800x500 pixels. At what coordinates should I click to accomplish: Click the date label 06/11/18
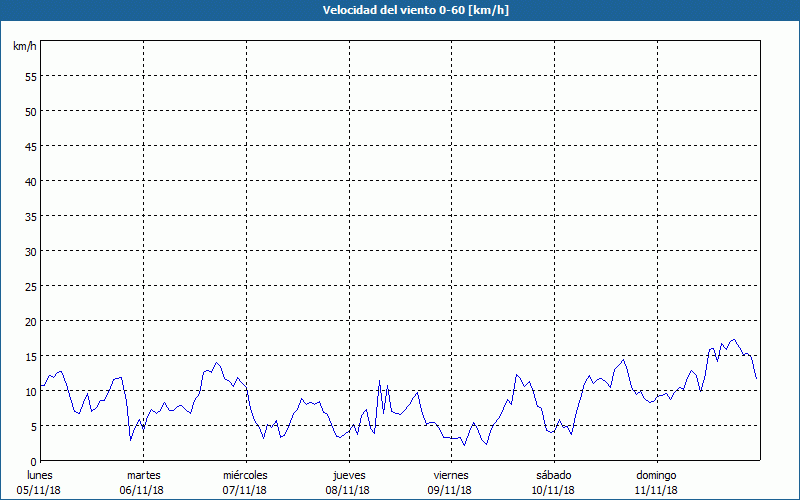point(142,490)
